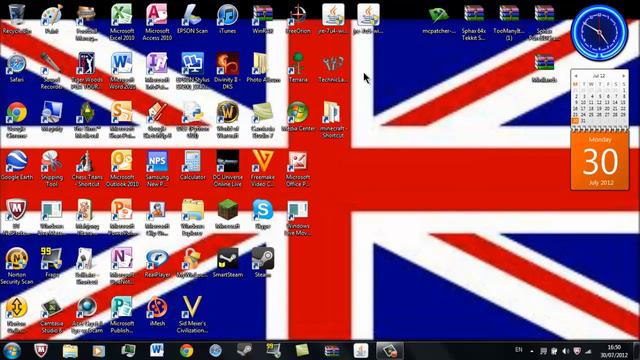Open Freemake Video Converter shortcut
This screenshot has height=360, width=640.
click(x=262, y=168)
